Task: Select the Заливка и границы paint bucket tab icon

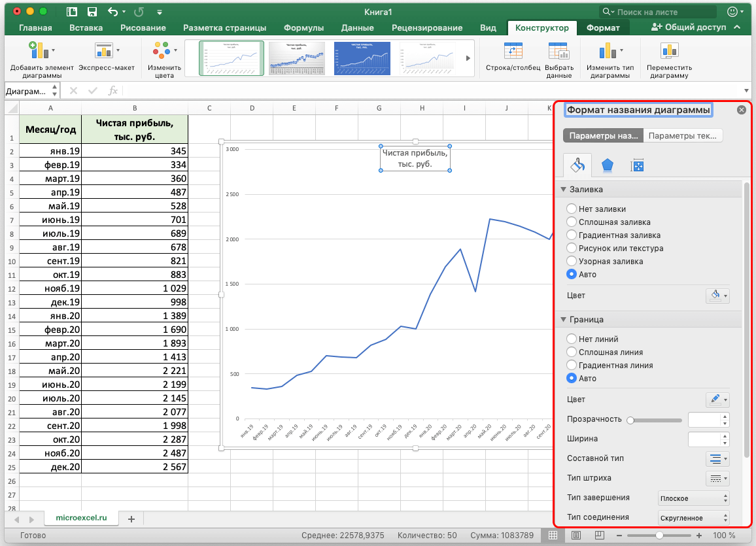Action: click(x=577, y=166)
